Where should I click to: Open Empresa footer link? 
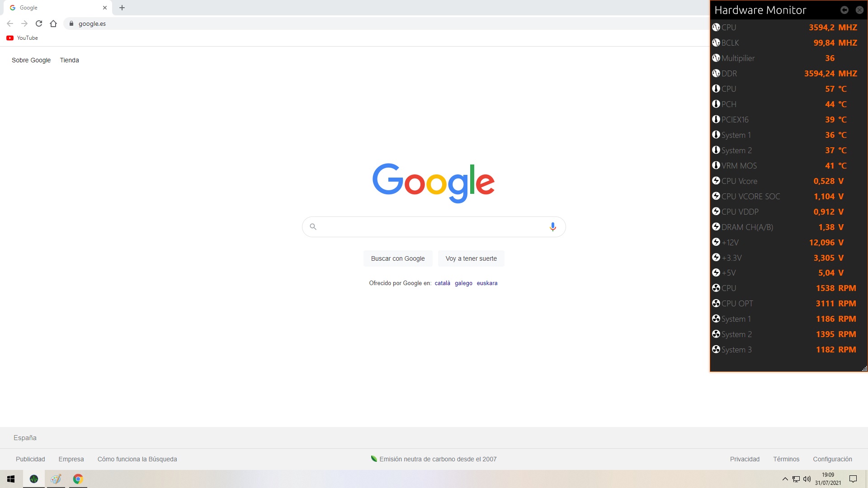point(71,459)
